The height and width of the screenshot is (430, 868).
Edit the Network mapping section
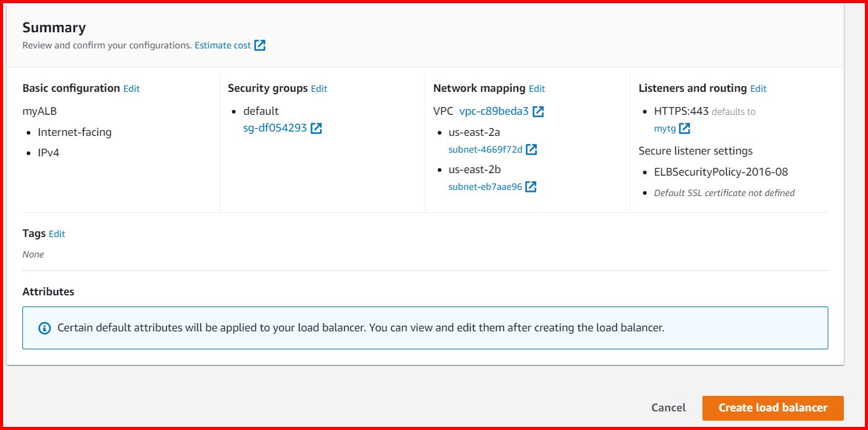(537, 89)
